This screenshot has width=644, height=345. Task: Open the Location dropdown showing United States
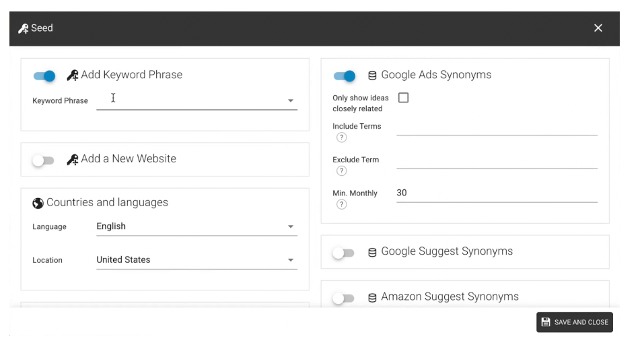pyautogui.click(x=290, y=260)
